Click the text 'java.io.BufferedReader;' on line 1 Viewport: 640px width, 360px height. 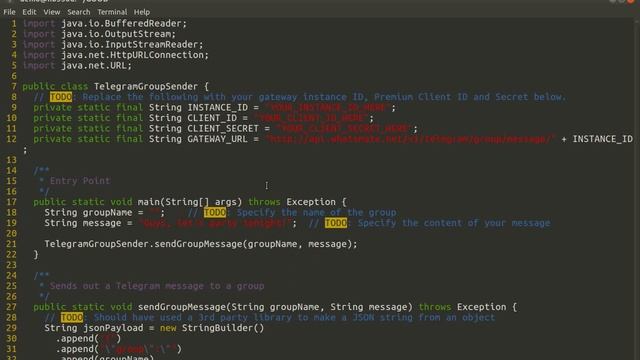pyautogui.click(x=124, y=24)
